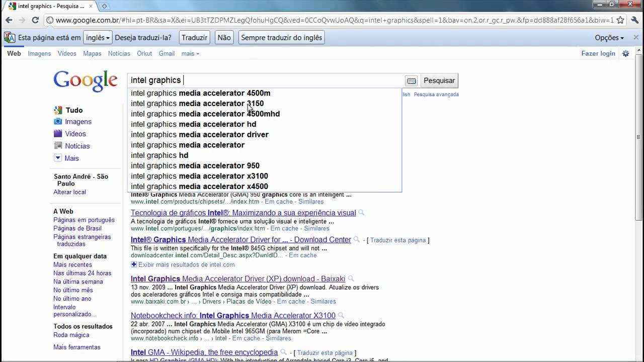Select suggestion media accelerator 4500m

click(x=265, y=93)
